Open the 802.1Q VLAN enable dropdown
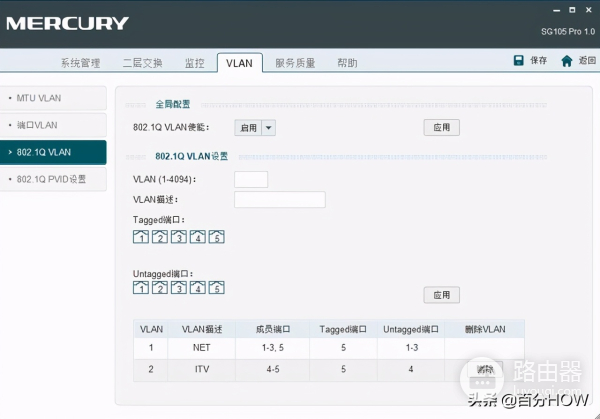 [x=268, y=128]
